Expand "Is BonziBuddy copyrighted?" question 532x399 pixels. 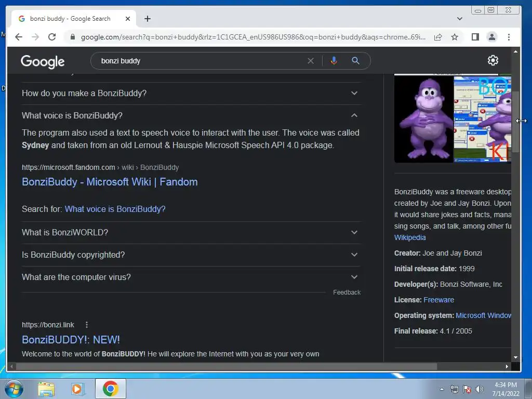click(191, 255)
